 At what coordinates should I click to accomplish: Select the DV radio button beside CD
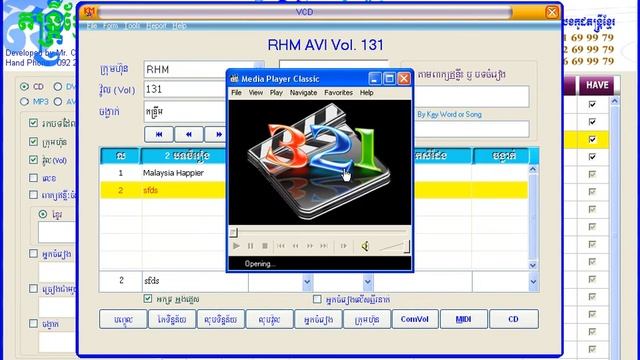click(58, 87)
